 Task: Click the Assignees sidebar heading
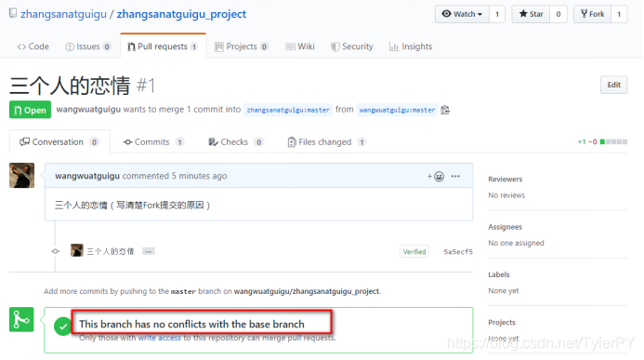coord(505,227)
